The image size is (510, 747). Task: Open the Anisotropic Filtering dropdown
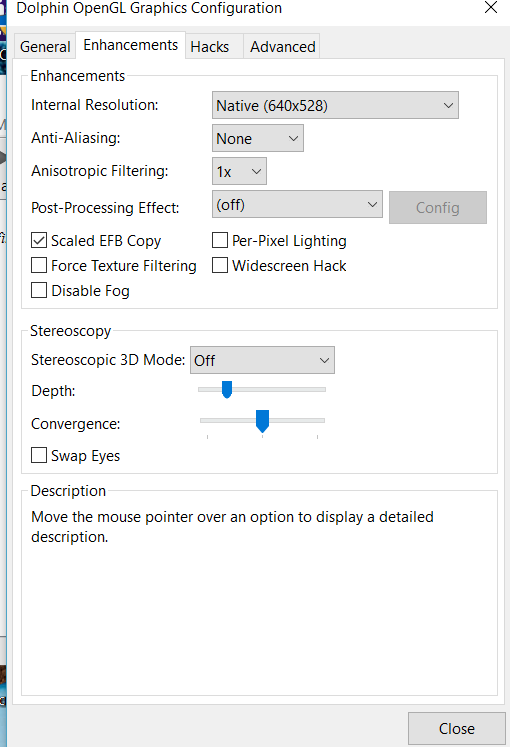(239, 171)
